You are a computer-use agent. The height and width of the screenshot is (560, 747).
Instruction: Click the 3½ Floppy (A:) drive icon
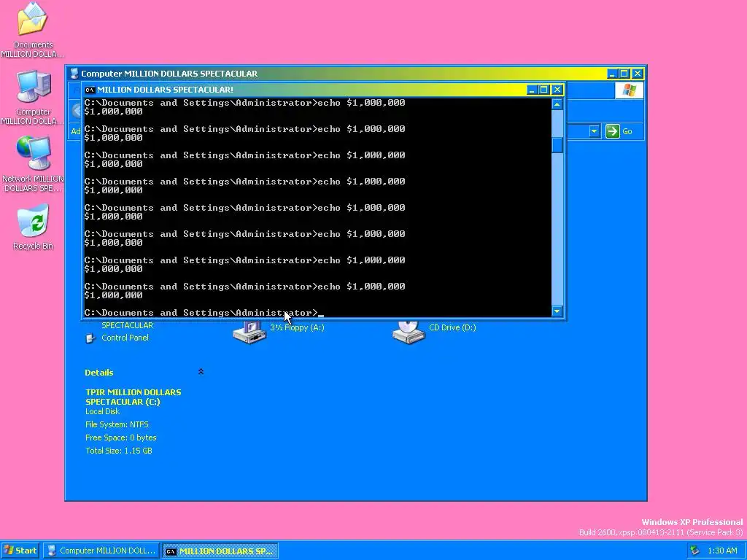(x=249, y=332)
